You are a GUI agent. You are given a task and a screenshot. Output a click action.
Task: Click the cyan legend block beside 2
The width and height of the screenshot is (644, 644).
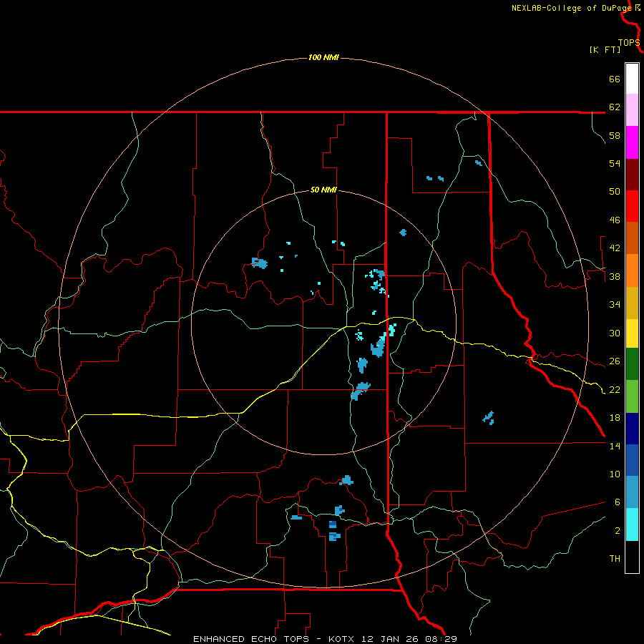click(632, 525)
